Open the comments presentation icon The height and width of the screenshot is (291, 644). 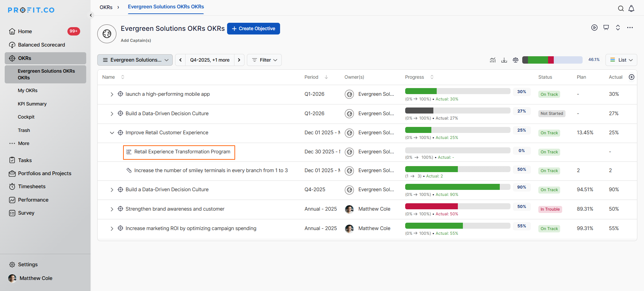(x=606, y=28)
